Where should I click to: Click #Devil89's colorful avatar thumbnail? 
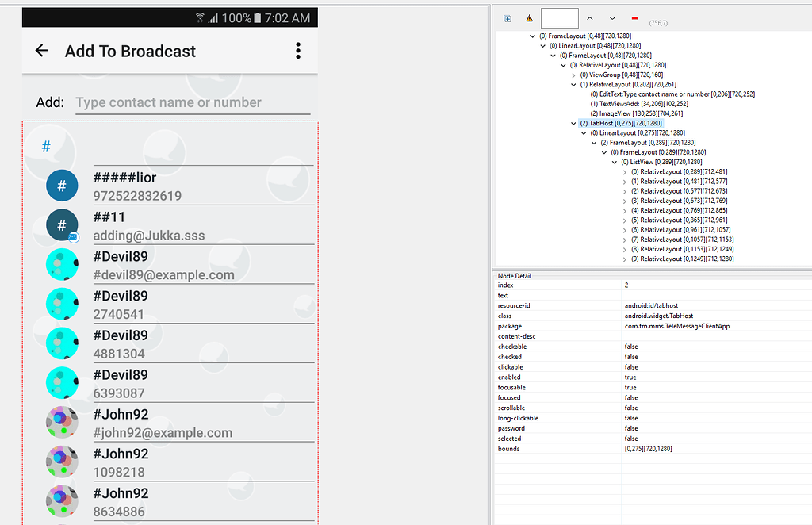62,264
